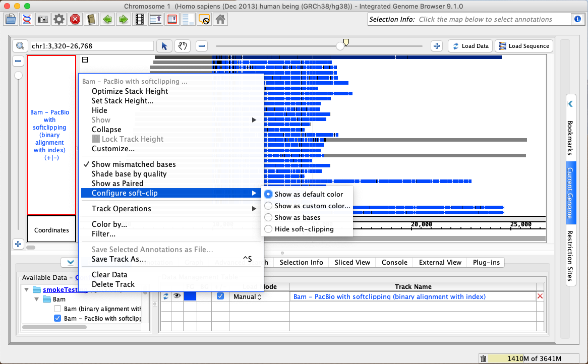Collapse bottom panel with the down chevron
The image size is (588, 364).
point(70,262)
